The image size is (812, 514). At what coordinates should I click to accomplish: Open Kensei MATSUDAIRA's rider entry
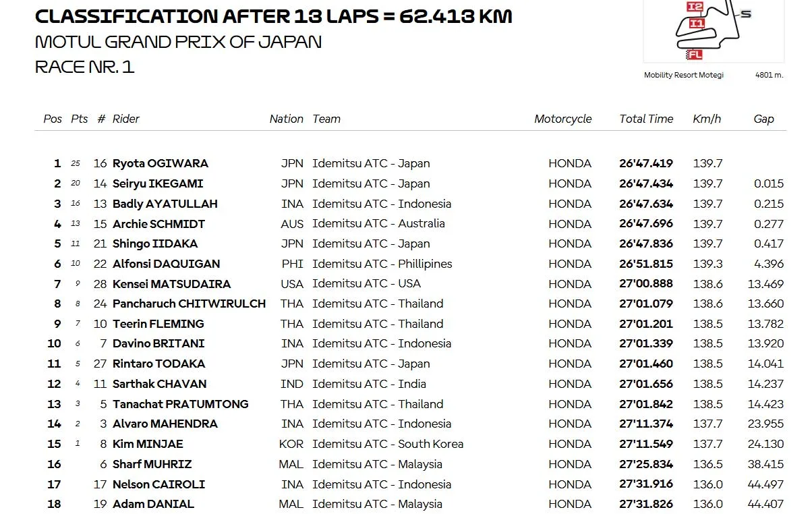coord(171,284)
